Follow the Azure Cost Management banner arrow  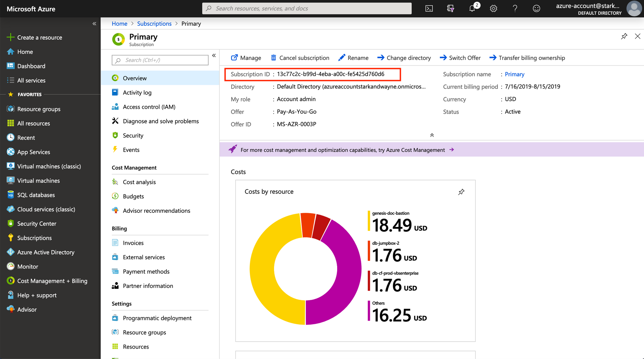(452, 150)
